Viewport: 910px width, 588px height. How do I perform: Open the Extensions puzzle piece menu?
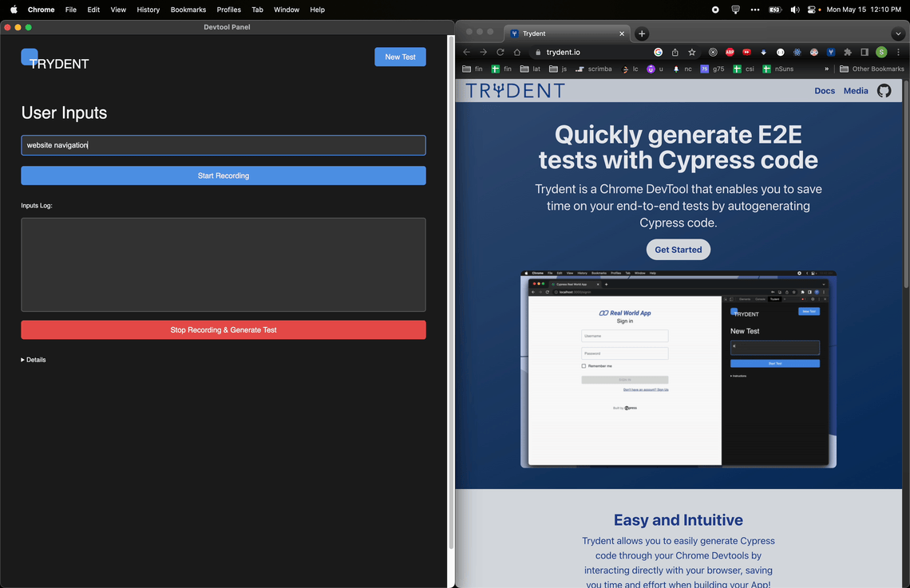(847, 52)
